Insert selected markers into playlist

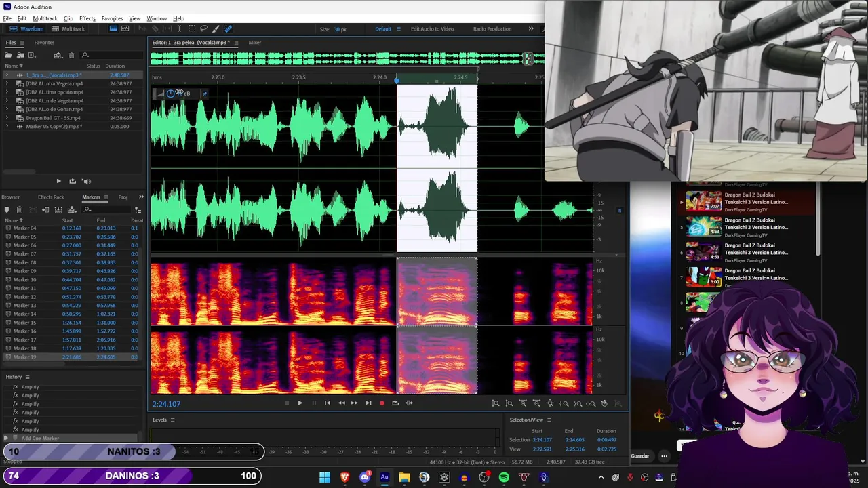pyautogui.click(x=45, y=210)
